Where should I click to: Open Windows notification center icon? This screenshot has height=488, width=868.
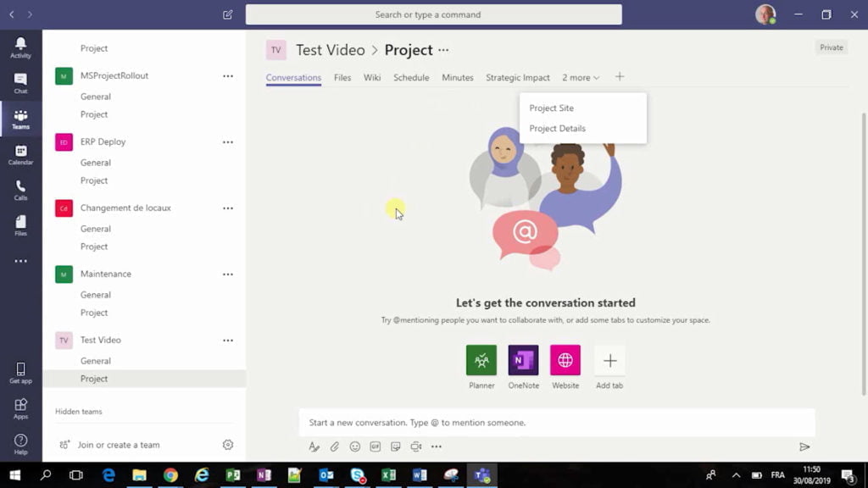click(x=848, y=475)
